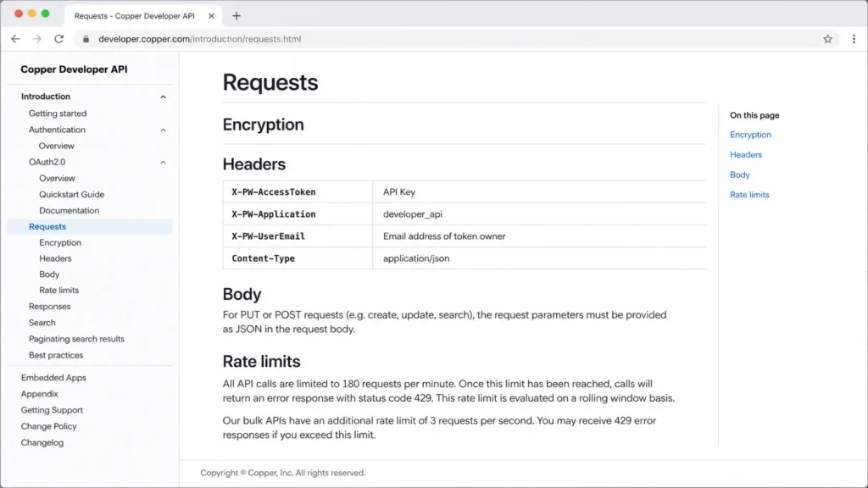868x488 pixels.
Task: Click Body link under On this page
Action: 739,175
